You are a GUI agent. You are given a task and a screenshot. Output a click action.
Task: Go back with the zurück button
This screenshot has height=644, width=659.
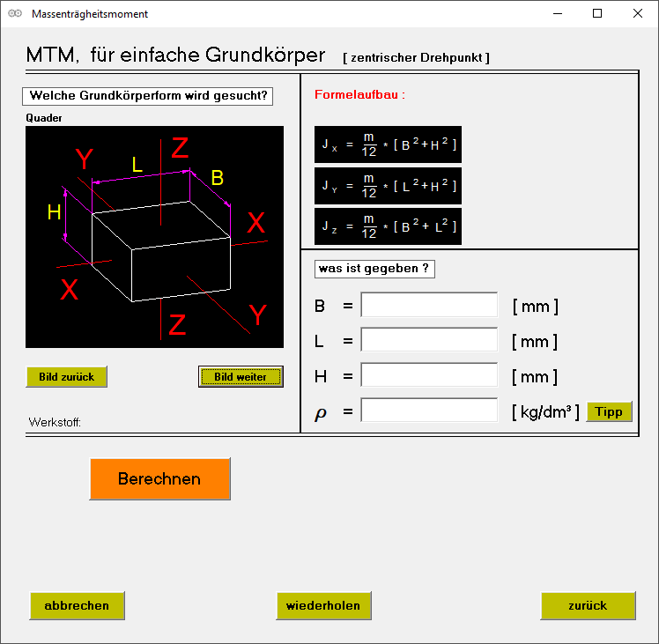[x=588, y=605]
